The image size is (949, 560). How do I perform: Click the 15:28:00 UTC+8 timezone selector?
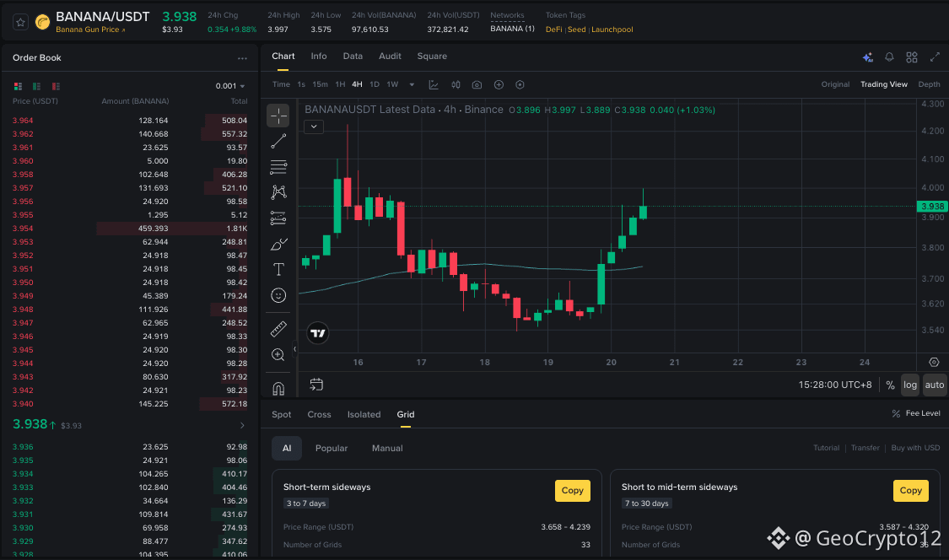[x=835, y=385]
